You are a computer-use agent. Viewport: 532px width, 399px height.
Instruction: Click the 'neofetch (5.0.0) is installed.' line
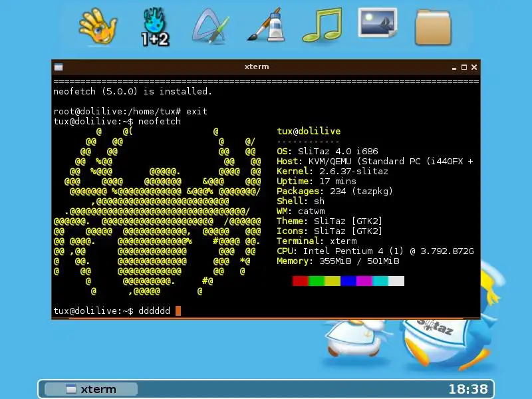(132, 92)
